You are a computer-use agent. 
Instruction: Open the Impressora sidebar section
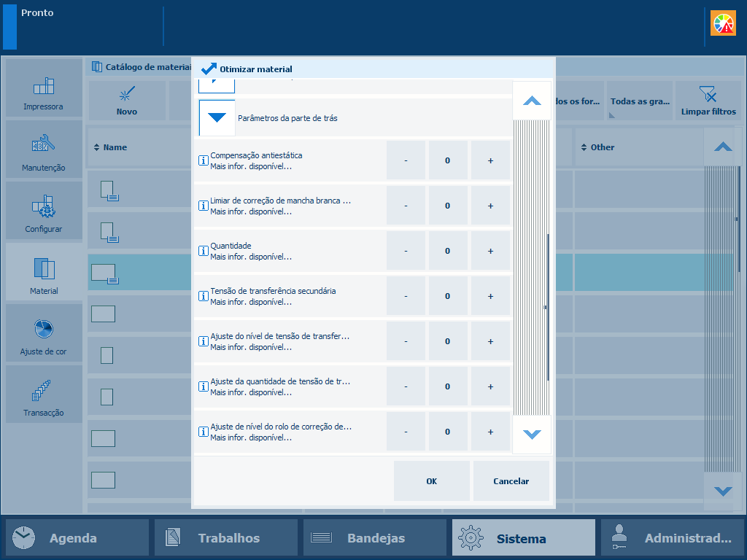click(44, 88)
